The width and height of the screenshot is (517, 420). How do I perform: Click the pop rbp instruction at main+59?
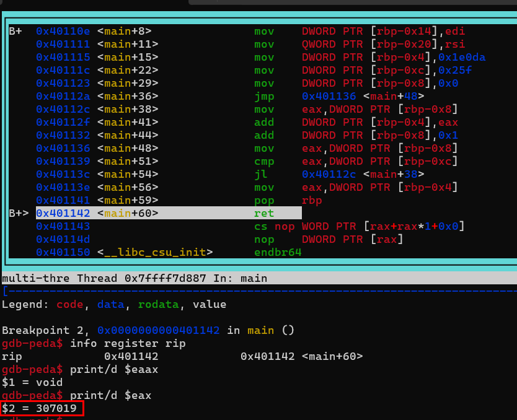(288, 200)
